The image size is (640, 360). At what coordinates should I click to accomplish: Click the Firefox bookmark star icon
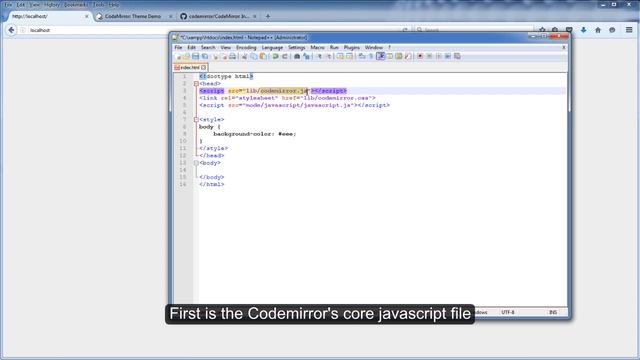click(x=542, y=30)
